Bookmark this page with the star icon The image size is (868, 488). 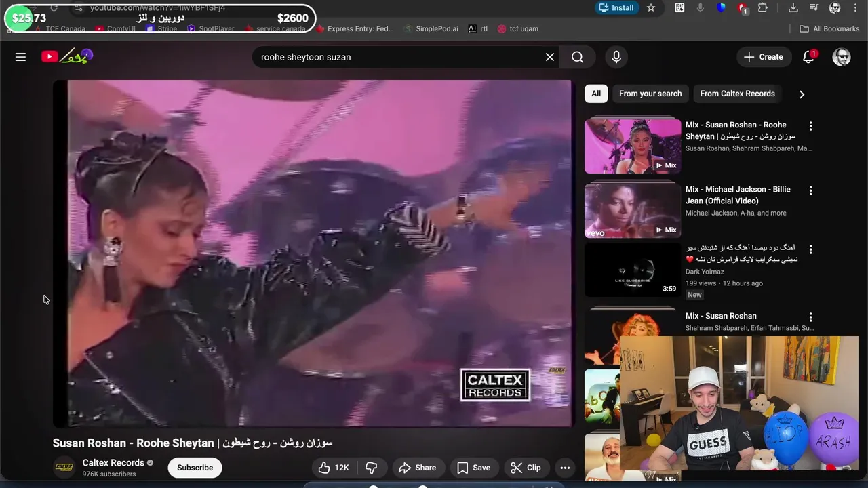[651, 7]
